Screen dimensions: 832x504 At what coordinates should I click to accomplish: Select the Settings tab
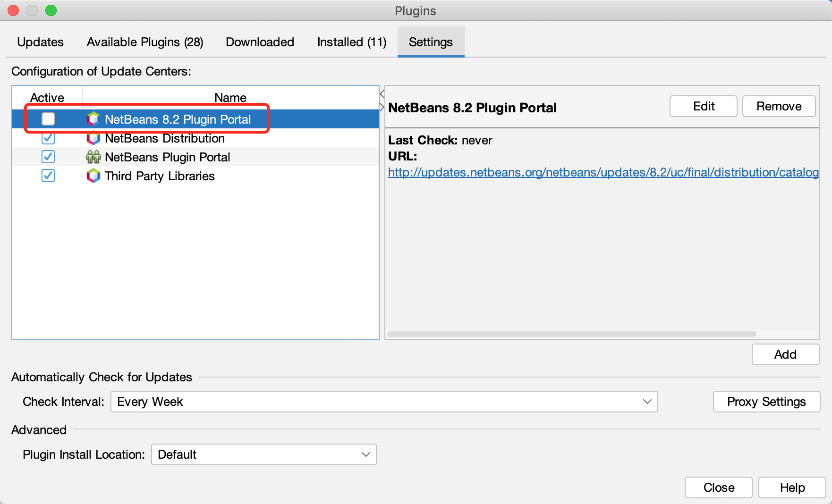click(x=431, y=42)
